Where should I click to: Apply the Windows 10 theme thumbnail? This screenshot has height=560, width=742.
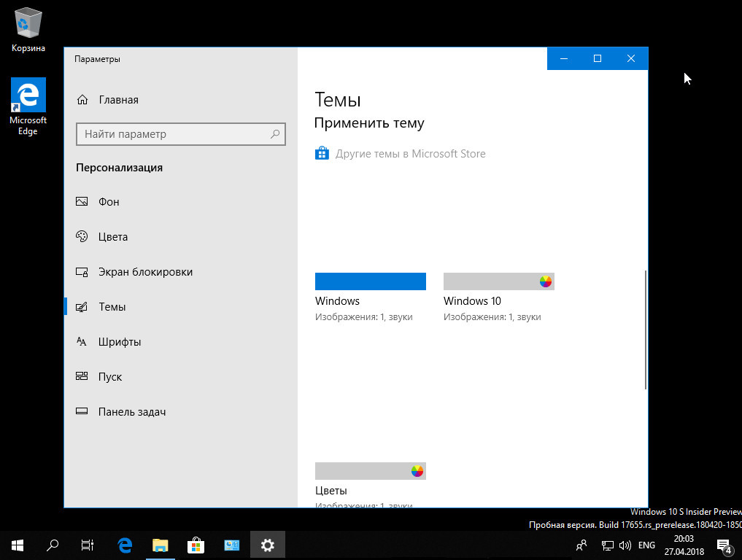click(x=499, y=281)
